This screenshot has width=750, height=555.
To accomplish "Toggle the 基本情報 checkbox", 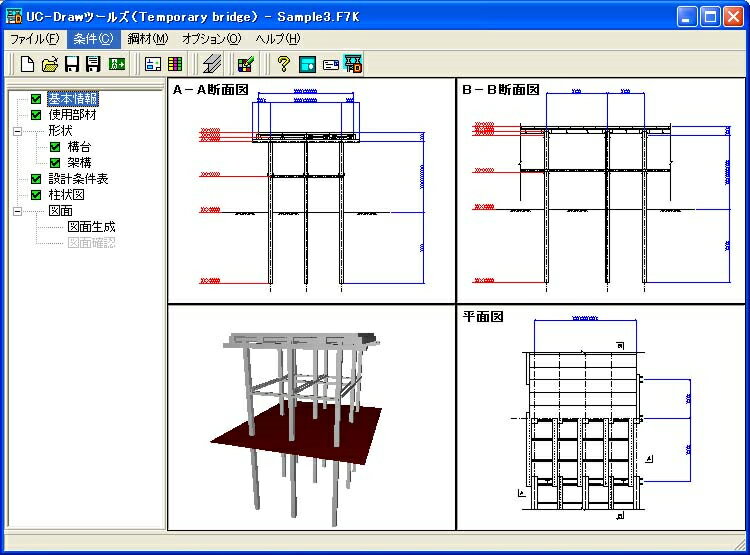I will 37,99.
